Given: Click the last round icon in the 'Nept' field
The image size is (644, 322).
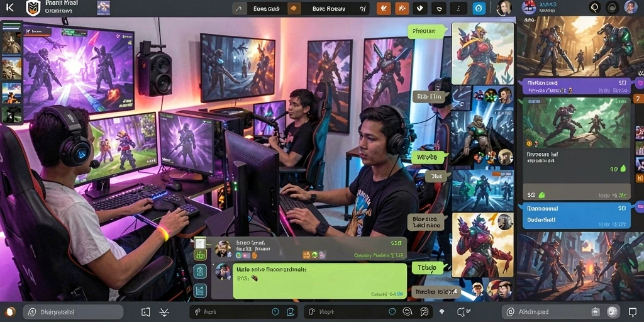Looking at the screenshot, I should pyautogui.click(x=425, y=312).
